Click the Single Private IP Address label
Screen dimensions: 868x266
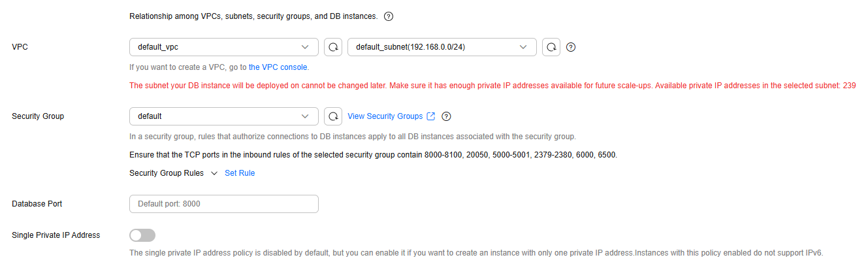56,235
